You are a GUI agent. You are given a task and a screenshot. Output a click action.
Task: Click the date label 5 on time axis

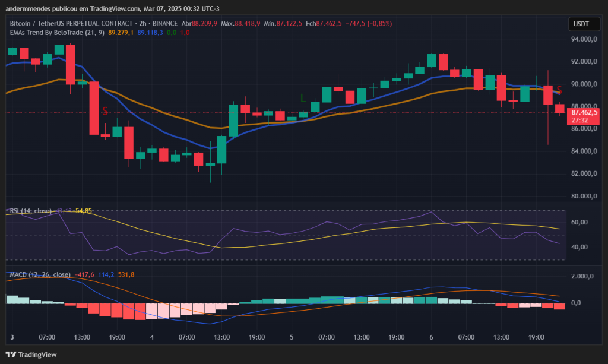coord(292,337)
